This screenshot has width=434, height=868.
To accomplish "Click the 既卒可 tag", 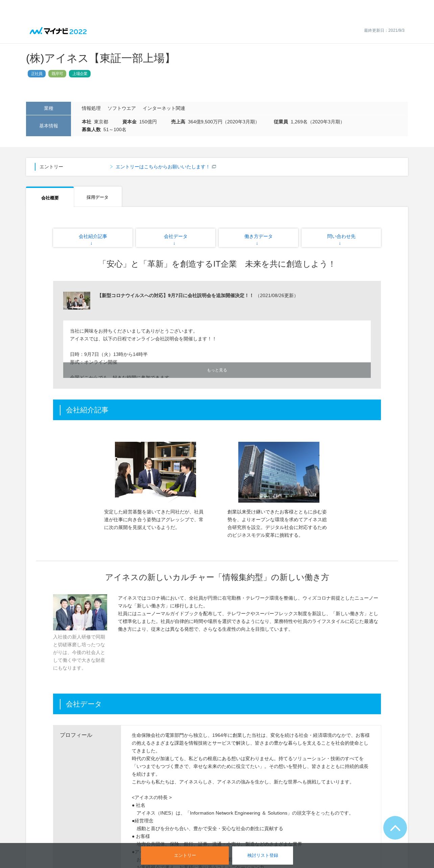I will click(57, 74).
